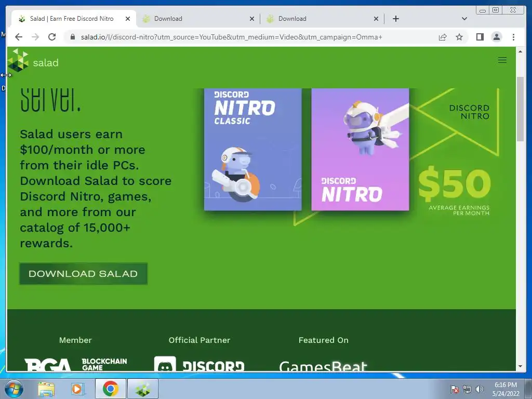Image resolution: width=532 pixels, height=399 pixels.
Task: Click the Discord official partner logo
Action: tap(199, 364)
